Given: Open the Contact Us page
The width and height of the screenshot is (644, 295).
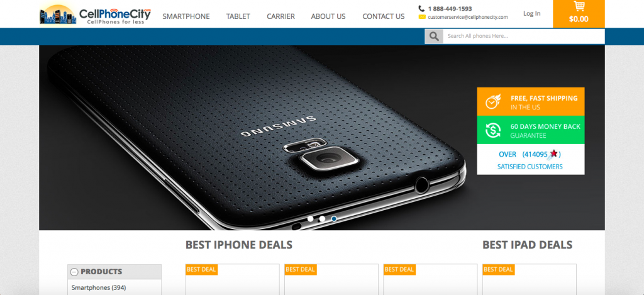Looking at the screenshot, I should point(383,16).
